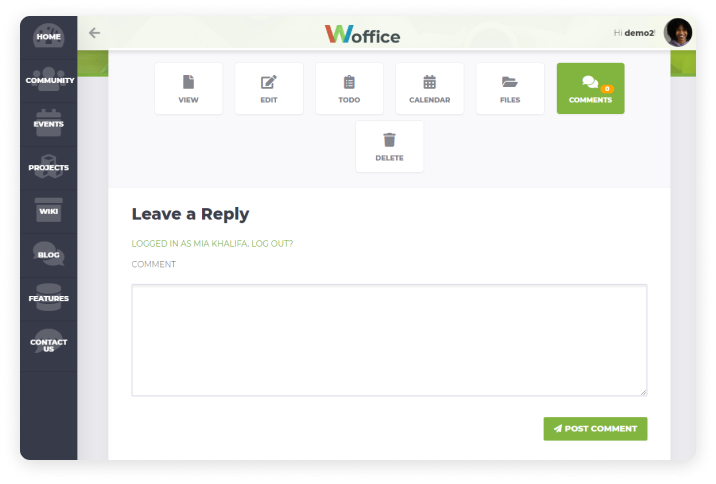Open the Wiki section
Screen dimensions: 716x484
[x=48, y=211]
